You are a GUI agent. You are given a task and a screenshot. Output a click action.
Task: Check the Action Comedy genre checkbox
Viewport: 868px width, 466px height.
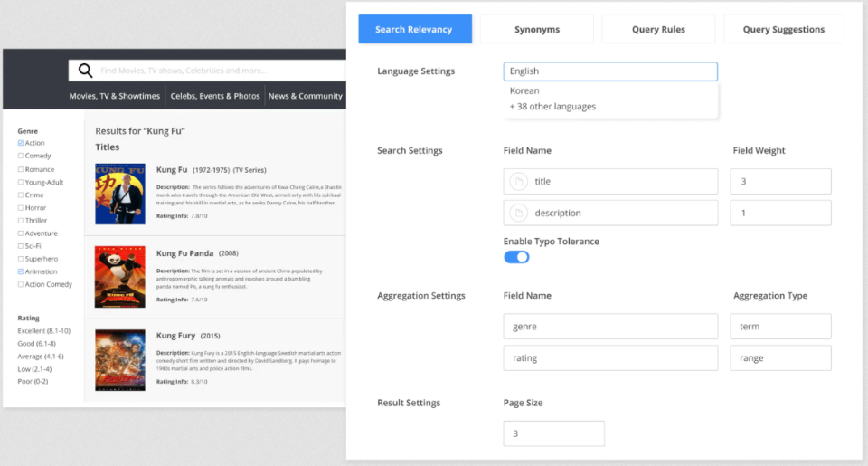[21, 284]
